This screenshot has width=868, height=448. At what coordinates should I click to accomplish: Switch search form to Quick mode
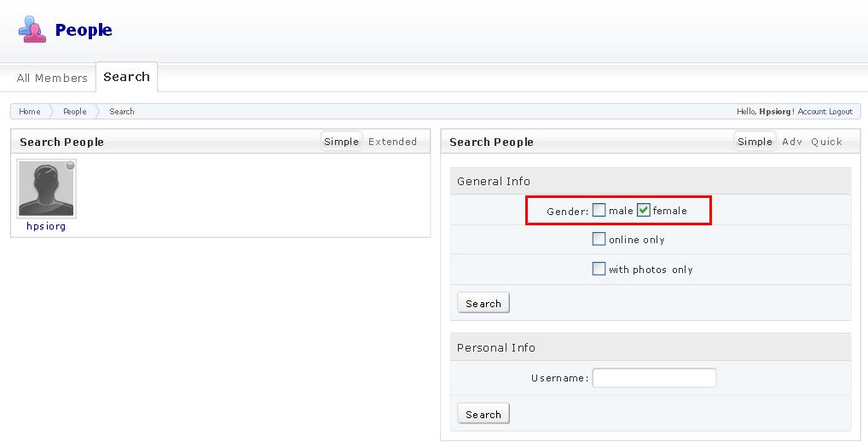tap(826, 142)
